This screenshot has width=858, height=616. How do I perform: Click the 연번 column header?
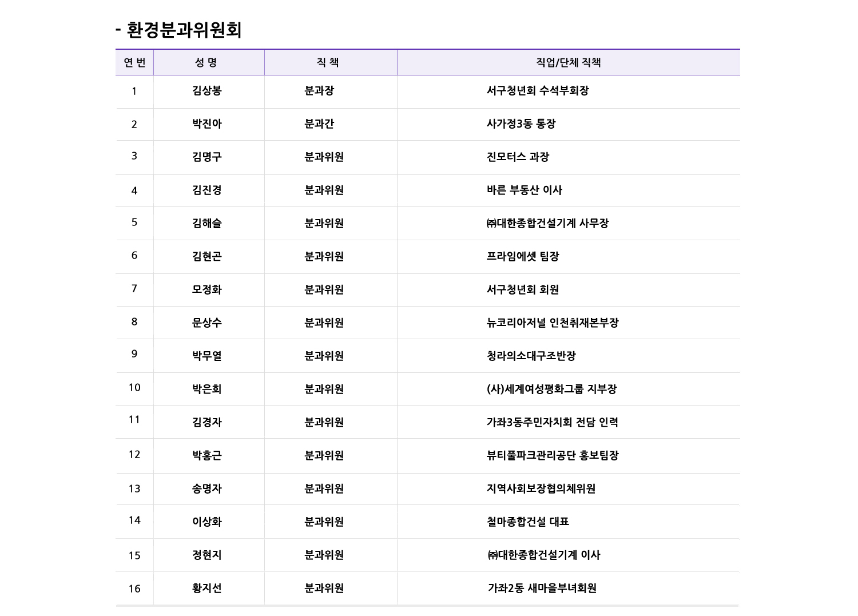(134, 62)
